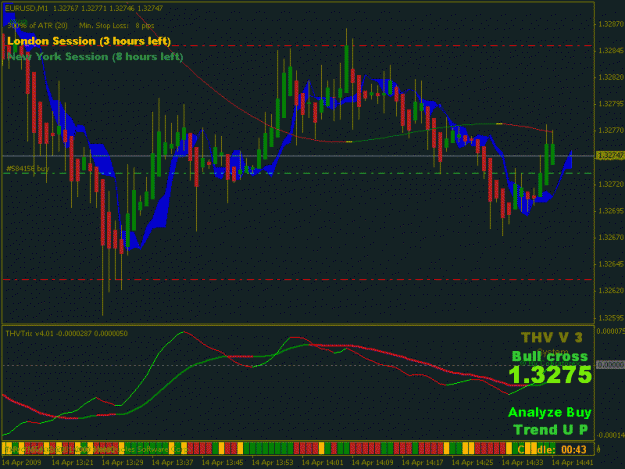Click the '14 Apr 14:09' time label
The image size is (625, 469).
[x=372, y=463]
